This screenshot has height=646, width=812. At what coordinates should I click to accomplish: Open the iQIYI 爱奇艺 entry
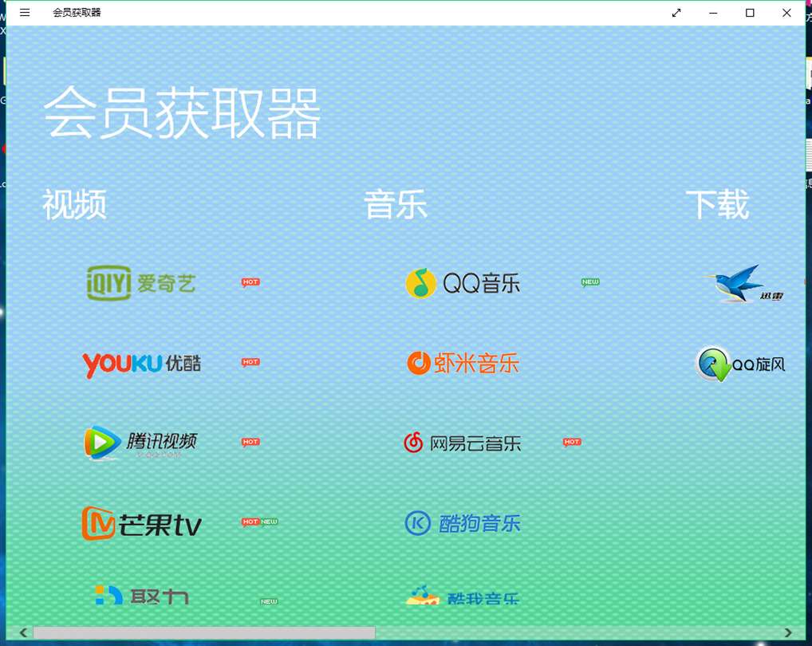click(141, 282)
